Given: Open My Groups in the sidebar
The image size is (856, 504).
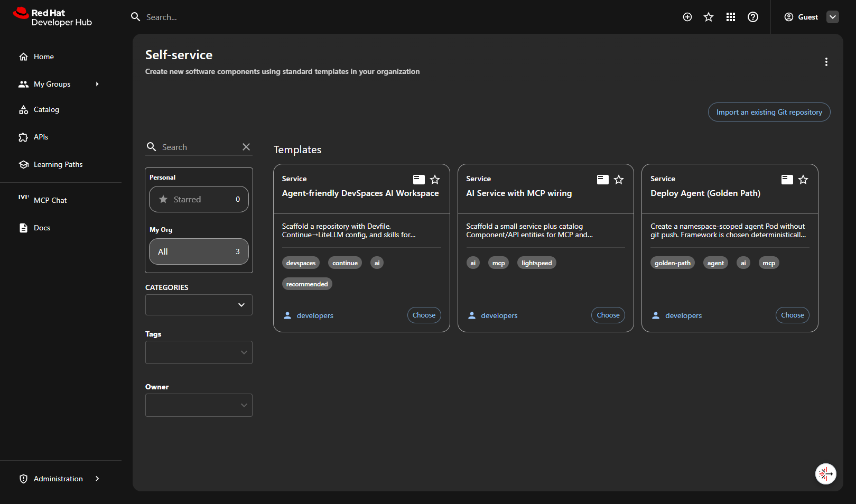Looking at the screenshot, I should coord(52,84).
